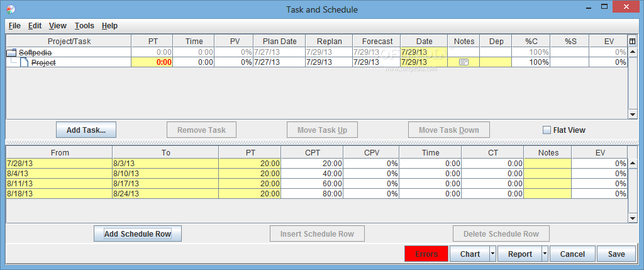This screenshot has height=270, width=644.
Task: Click the 100% %C cell in Project row
Action: (531, 62)
